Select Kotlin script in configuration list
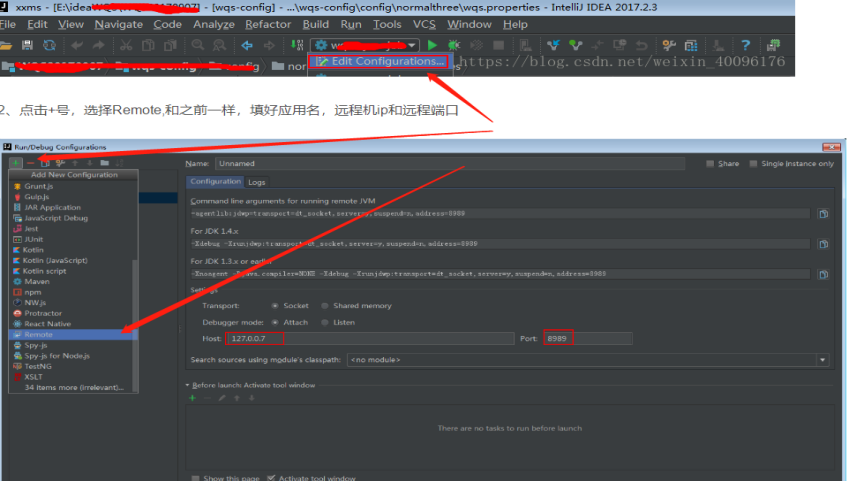The height and width of the screenshot is (481, 865). (73, 271)
